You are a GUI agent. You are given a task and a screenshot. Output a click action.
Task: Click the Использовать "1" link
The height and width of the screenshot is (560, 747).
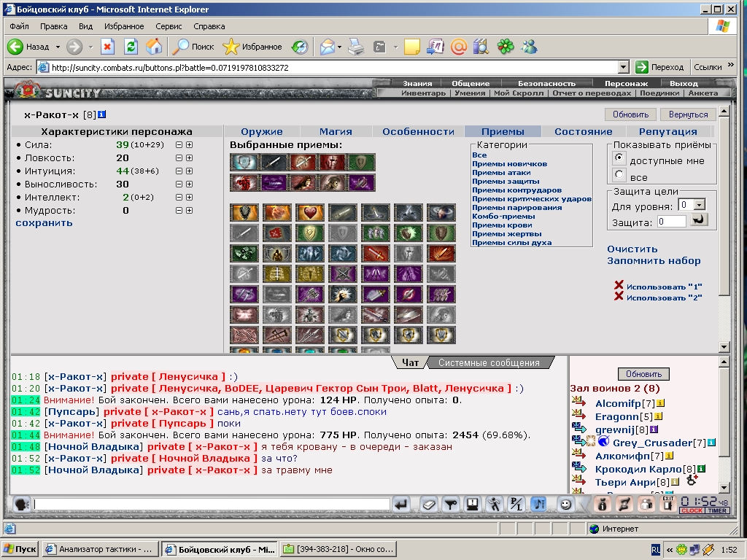(664, 287)
